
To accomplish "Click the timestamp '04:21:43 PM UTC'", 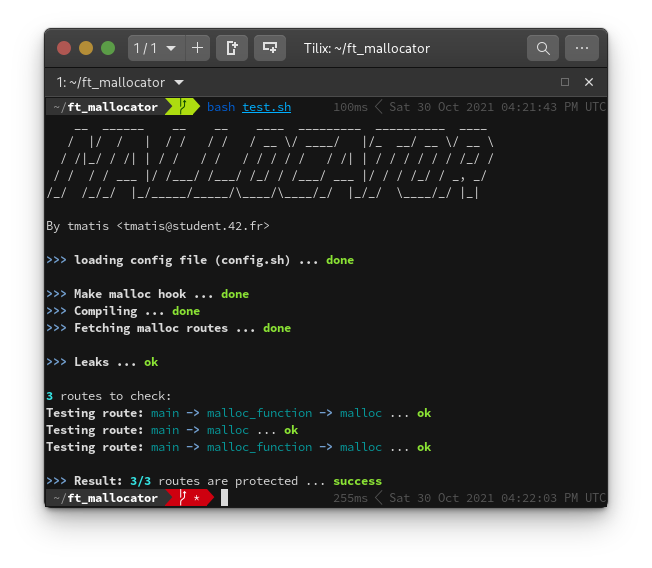I will (553, 107).
